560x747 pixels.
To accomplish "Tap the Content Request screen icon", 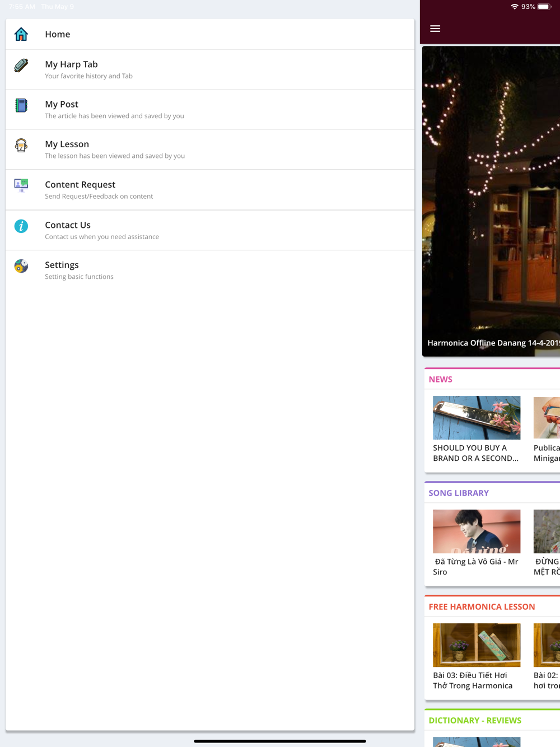I will (x=21, y=185).
